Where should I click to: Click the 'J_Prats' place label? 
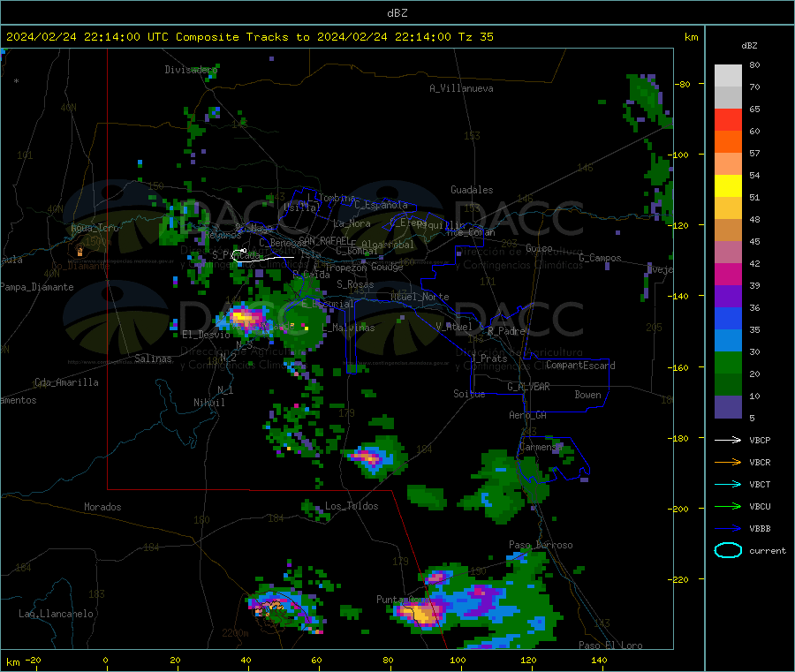(489, 359)
